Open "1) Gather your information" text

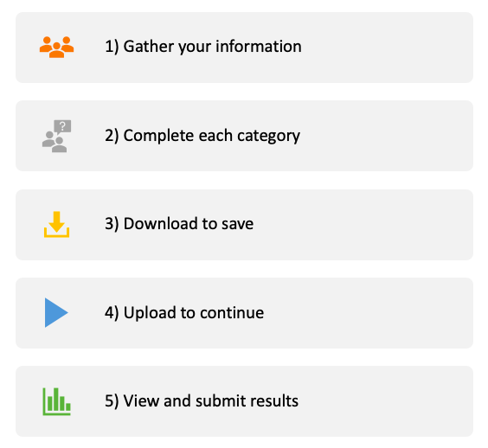point(203,47)
